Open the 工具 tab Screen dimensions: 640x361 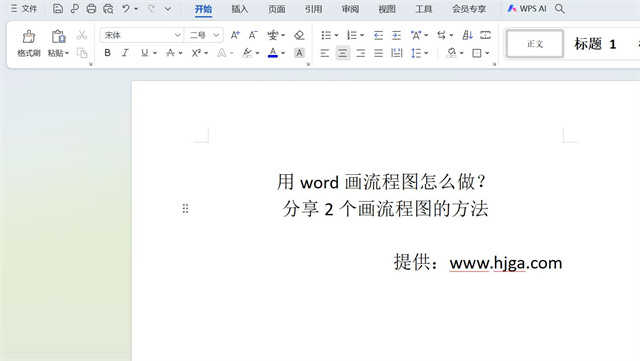tap(424, 9)
